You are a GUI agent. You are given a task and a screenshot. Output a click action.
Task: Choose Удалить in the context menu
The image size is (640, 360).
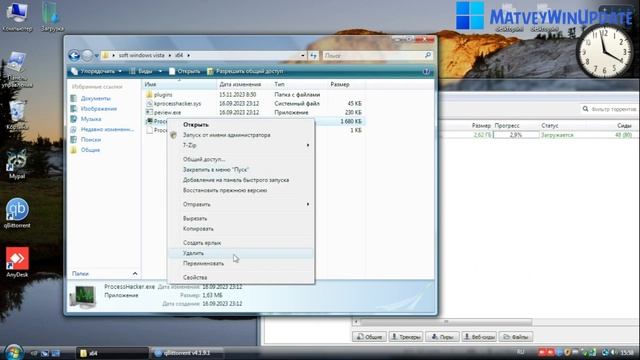[241, 253]
